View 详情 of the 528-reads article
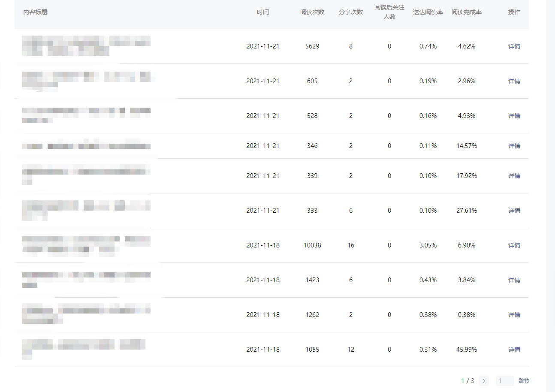Screen dimensions: 555x392 coord(514,116)
